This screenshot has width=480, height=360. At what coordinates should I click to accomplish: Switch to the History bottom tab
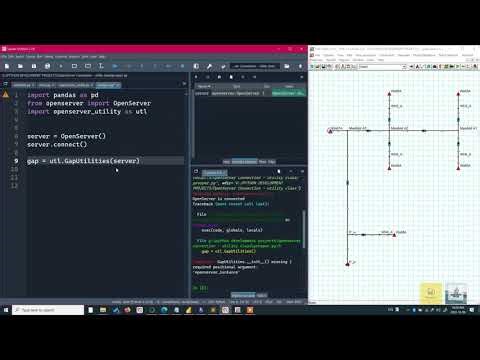(262, 295)
